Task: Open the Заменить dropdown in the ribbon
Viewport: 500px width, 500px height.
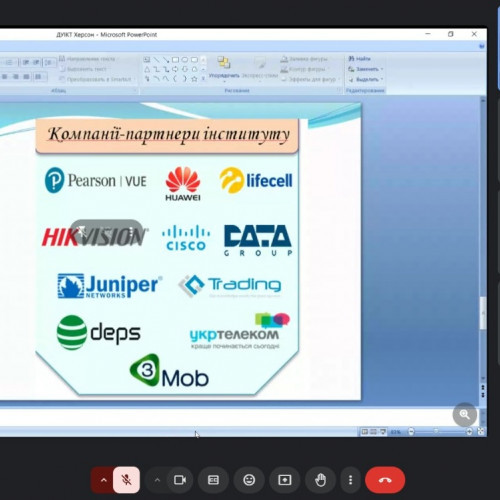Action: 366,69
